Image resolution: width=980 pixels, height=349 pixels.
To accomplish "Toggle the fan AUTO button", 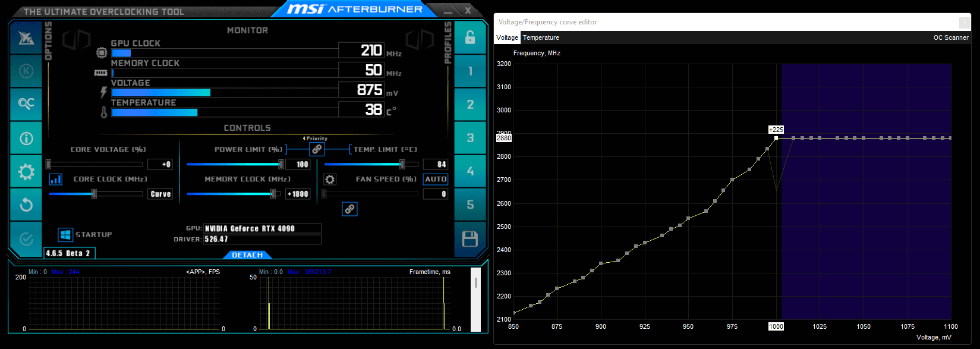I will [436, 179].
